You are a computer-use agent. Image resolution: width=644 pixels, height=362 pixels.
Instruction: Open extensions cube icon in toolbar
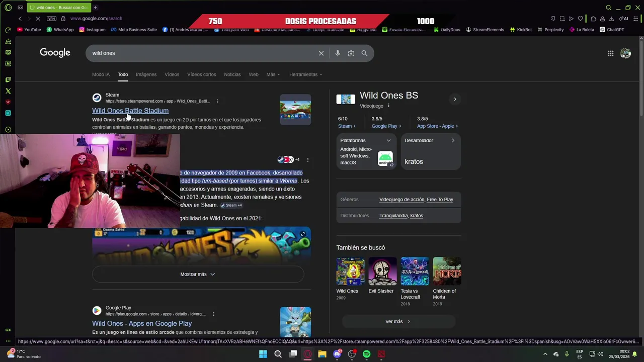click(x=593, y=19)
